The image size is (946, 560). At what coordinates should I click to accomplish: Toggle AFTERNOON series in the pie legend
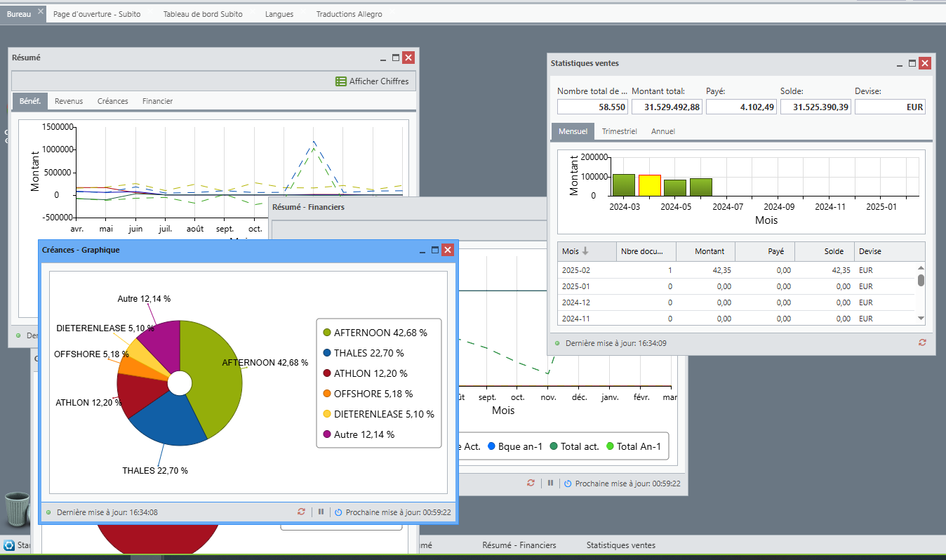coord(375,333)
